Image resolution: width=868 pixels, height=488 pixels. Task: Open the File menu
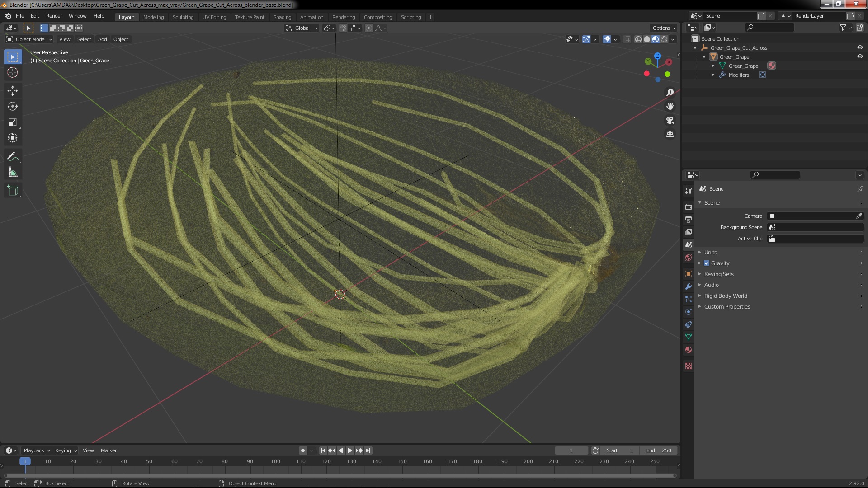click(20, 16)
